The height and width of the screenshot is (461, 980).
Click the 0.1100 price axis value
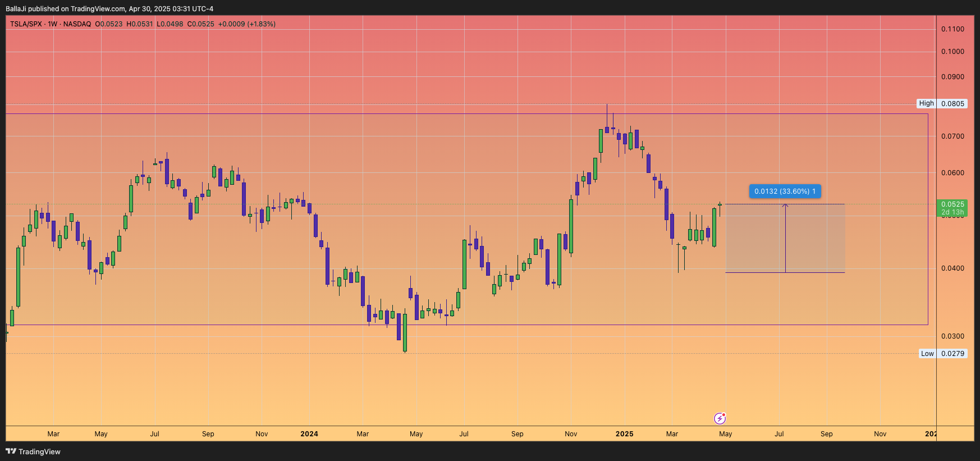(952, 29)
